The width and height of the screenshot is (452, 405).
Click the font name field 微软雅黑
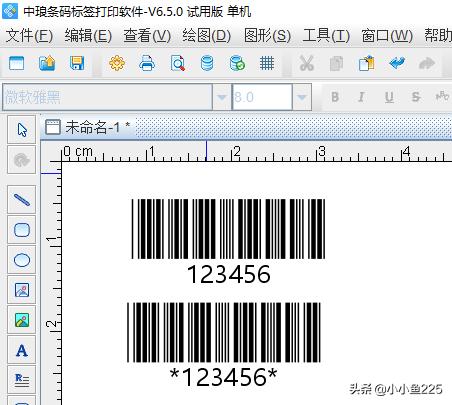(x=107, y=97)
